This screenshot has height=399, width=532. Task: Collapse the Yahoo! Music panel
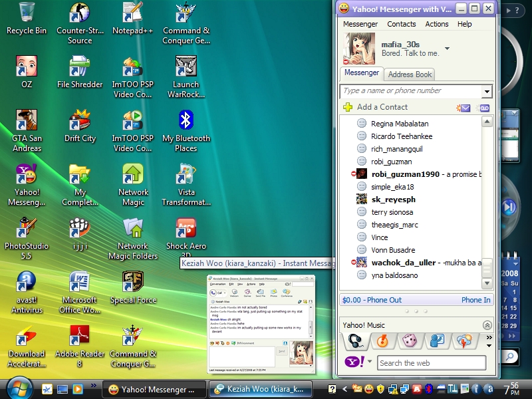coord(487,325)
